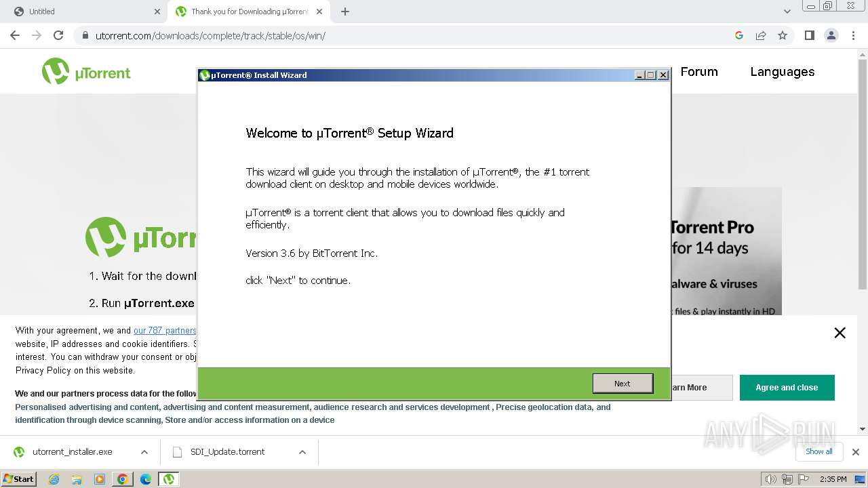Click Next in µTorrent Install Wizard

[x=623, y=383]
